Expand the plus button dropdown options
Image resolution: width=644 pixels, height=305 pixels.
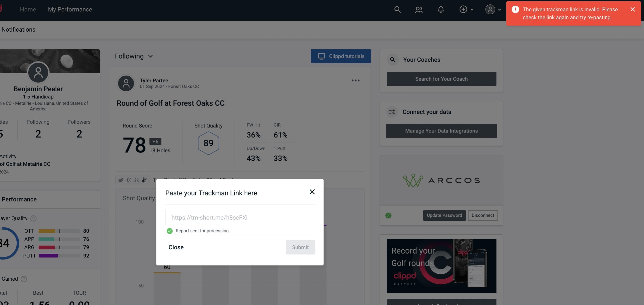[472, 9]
